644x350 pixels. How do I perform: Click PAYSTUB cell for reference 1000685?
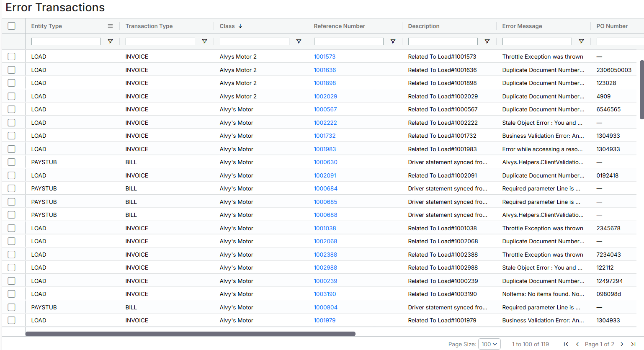point(44,202)
